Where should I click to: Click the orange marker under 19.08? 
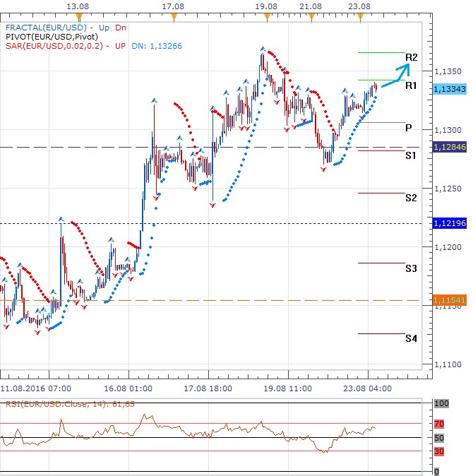tap(267, 17)
